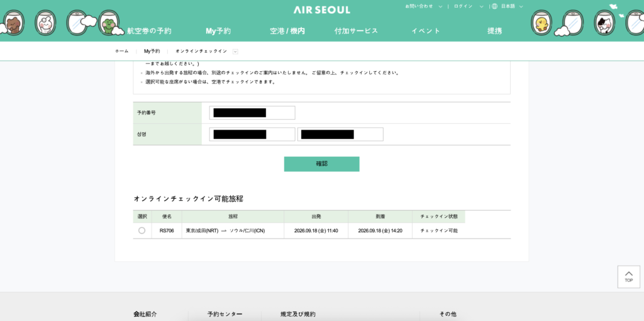Open the 付加サービス menu
Viewport: 644px width, 321px height.
click(x=356, y=31)
